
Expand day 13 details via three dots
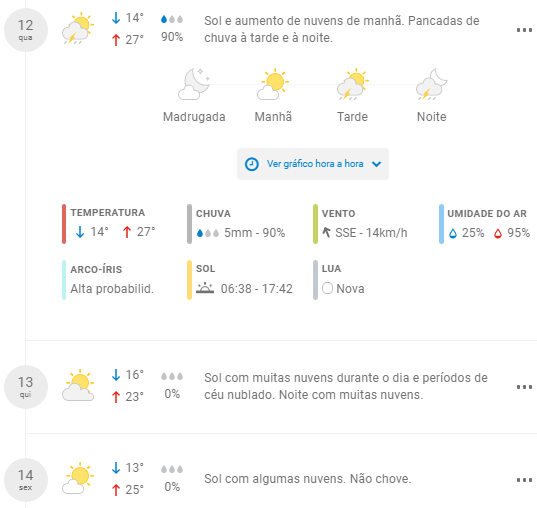pyautogui.click(x=524, y=387)
